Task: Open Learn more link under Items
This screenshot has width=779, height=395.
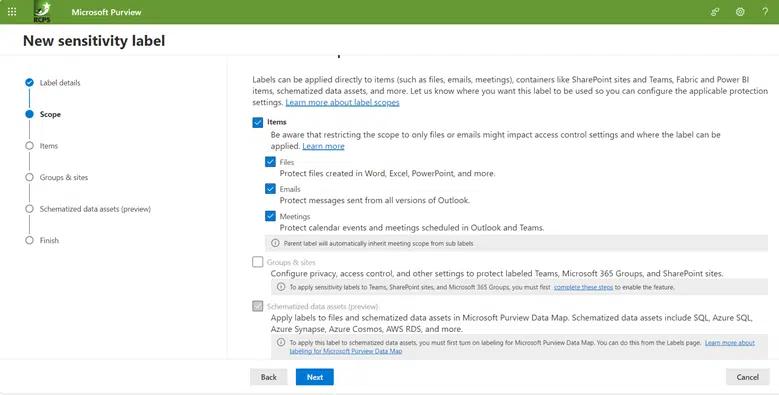Action: pos(323,146)
